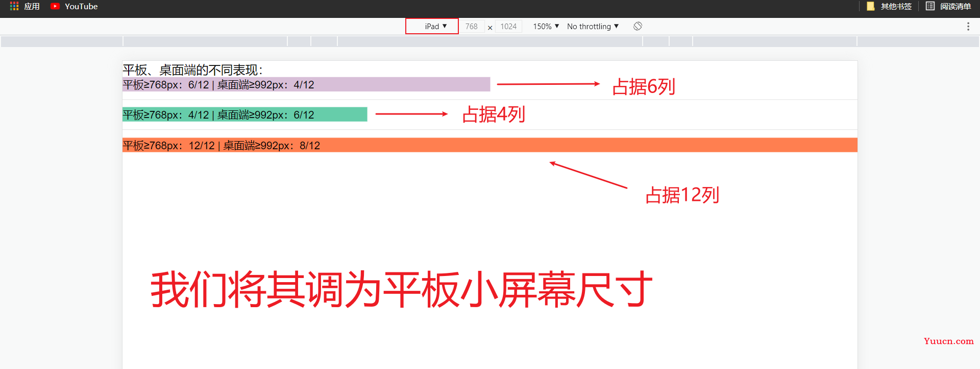Click the 768 width input field

point(471,27)
